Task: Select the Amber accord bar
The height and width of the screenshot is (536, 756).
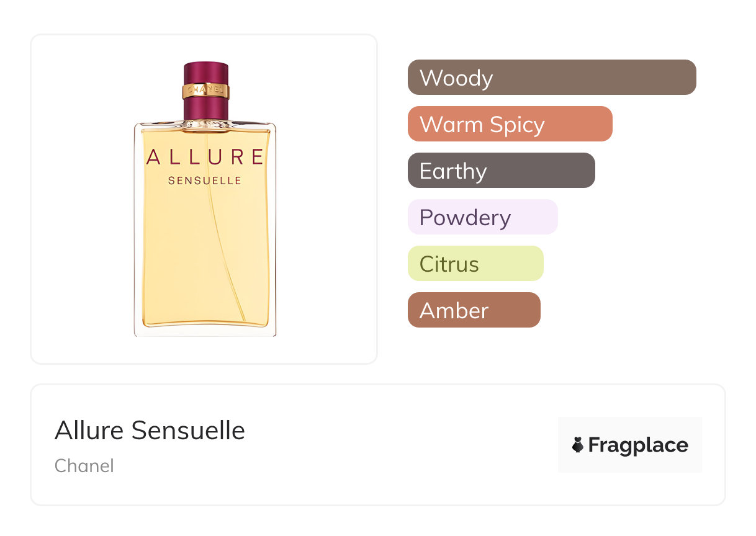Action: click(474, 310)
